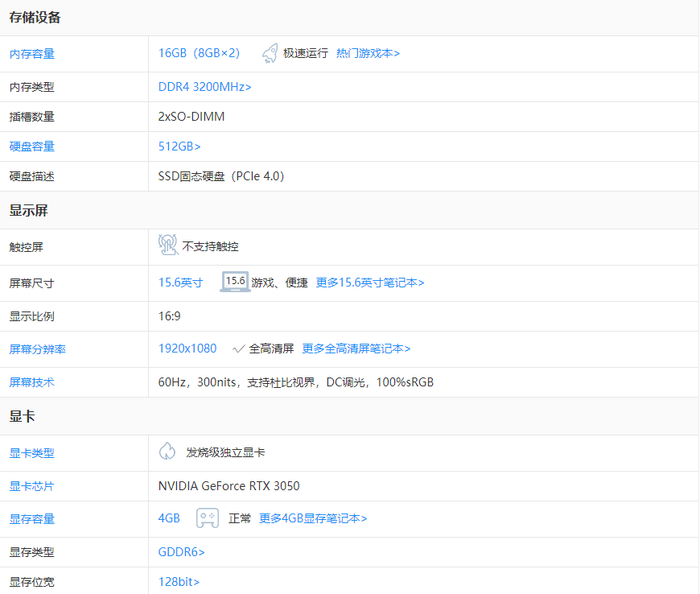Open the 128bit memory bus width link
This screenshot has height=594, width=700.
tap(179, 581)
